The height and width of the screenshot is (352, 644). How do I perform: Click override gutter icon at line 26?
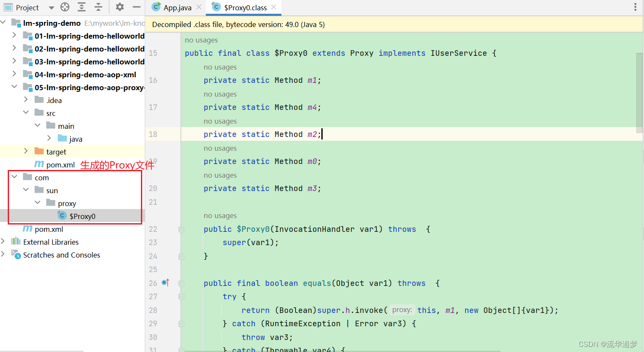pyautogui.click(x=165, y=282)
